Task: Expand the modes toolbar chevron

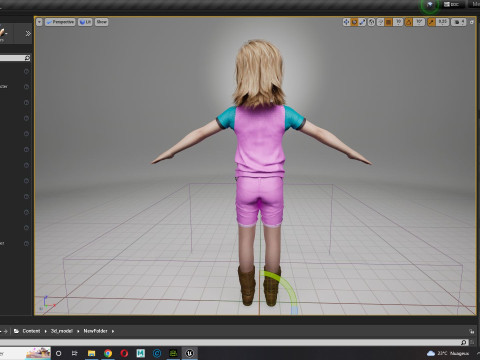Action: [x=28, y=33]
